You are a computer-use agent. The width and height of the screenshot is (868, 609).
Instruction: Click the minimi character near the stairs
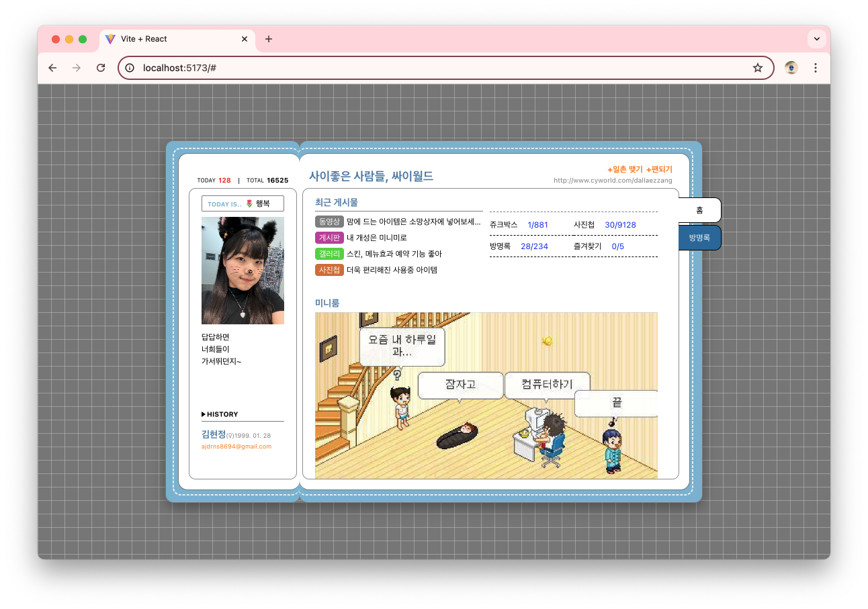tap(401, 408)
